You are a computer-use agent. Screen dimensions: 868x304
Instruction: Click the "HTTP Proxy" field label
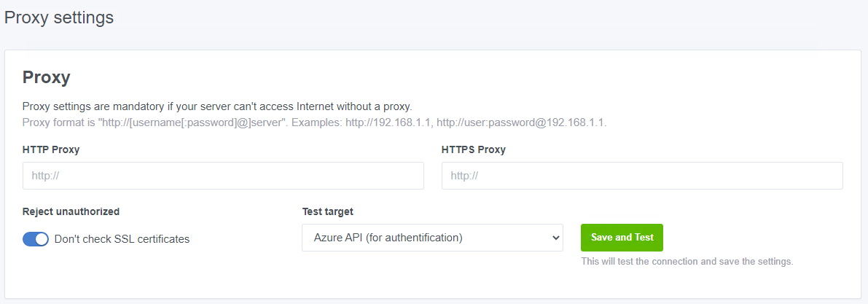pos(51,149)
